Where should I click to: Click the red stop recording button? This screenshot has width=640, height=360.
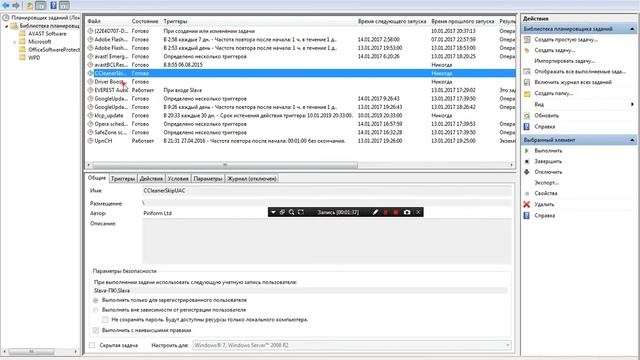pos(396,212)
